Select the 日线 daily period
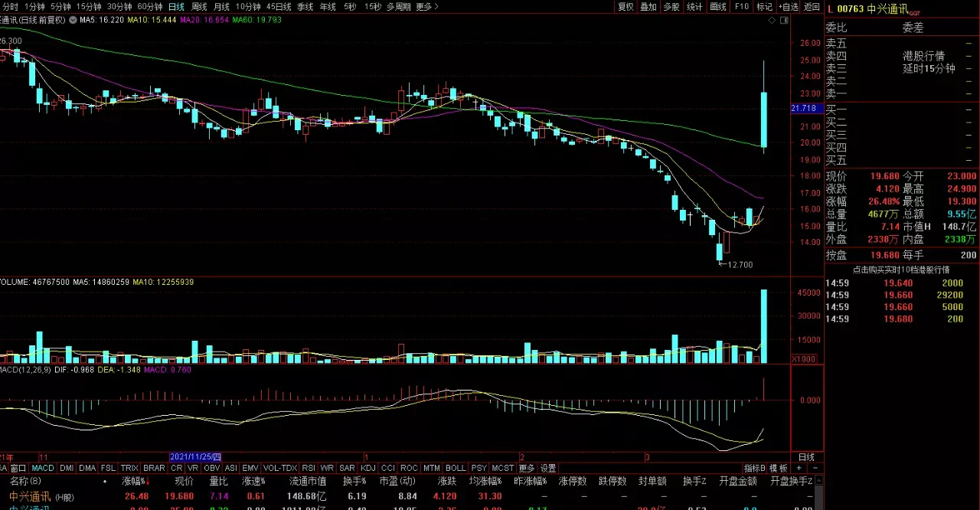Viewport: 980px width, 510px height. (176, 7)
